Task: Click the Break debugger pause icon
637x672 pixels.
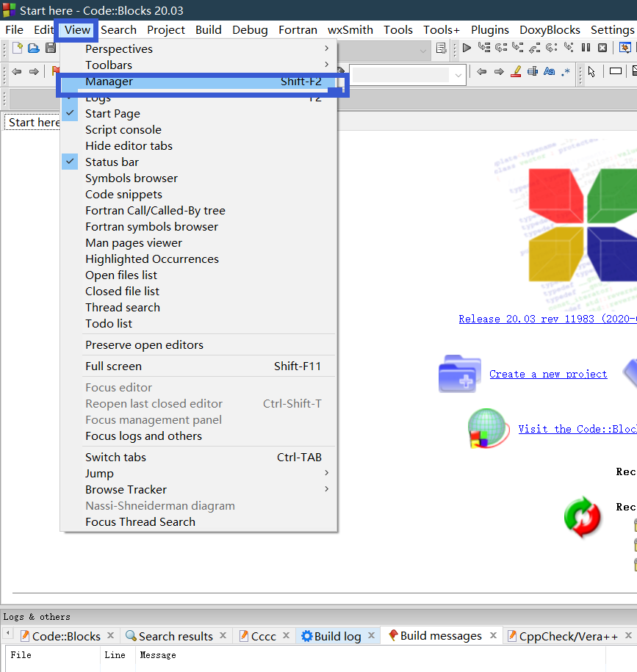Action: tap(586, 48)
